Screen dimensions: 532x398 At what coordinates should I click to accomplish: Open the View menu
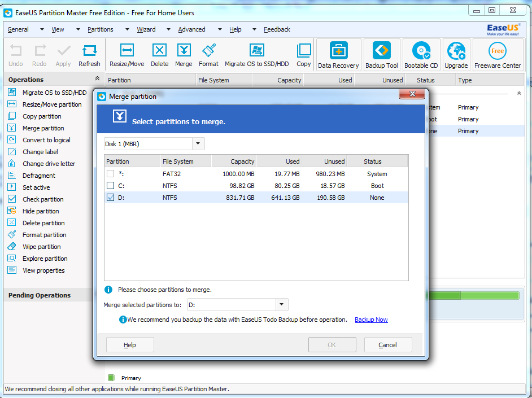58,29
